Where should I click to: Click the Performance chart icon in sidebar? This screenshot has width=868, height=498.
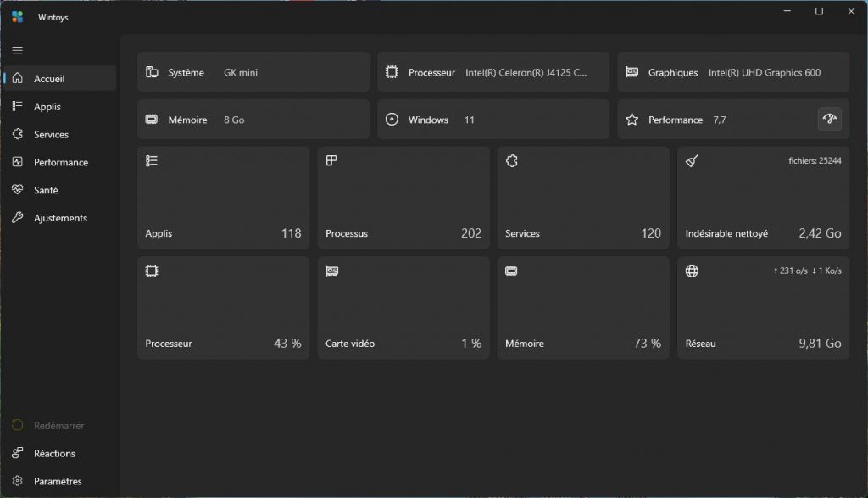(x=18, y=162)
